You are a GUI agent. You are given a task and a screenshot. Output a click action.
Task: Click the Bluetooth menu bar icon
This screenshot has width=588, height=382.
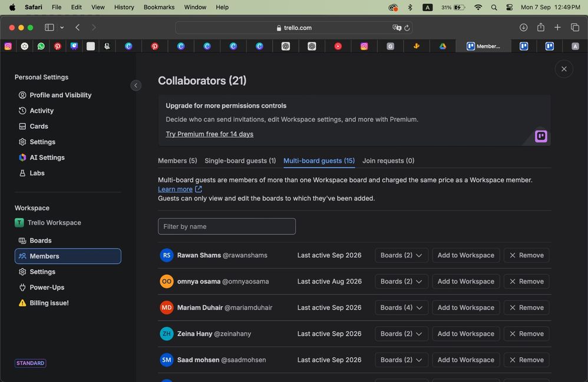point(410,7)
